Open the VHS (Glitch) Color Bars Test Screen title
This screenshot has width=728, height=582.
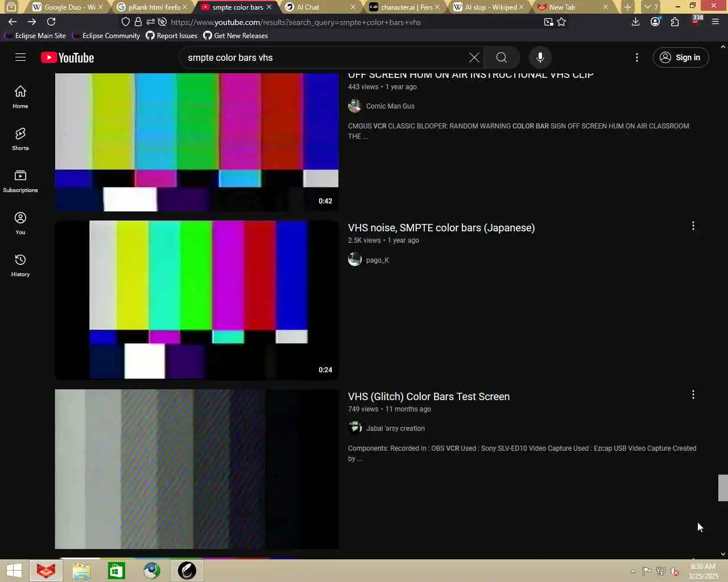pos(429,397)
